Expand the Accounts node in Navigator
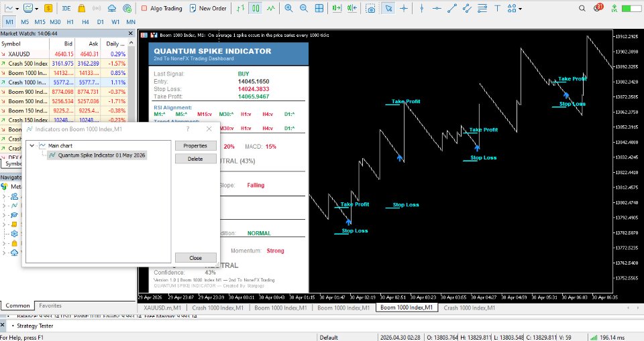 [x=4, y=196]
